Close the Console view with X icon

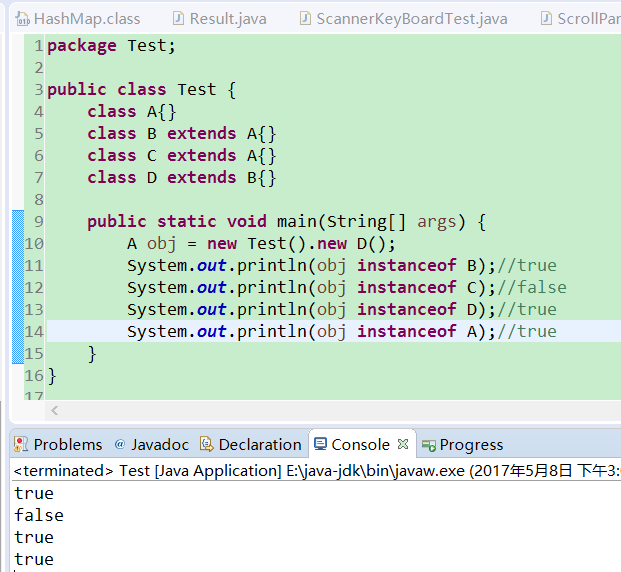pyautogui.click(x=403, y=444)
